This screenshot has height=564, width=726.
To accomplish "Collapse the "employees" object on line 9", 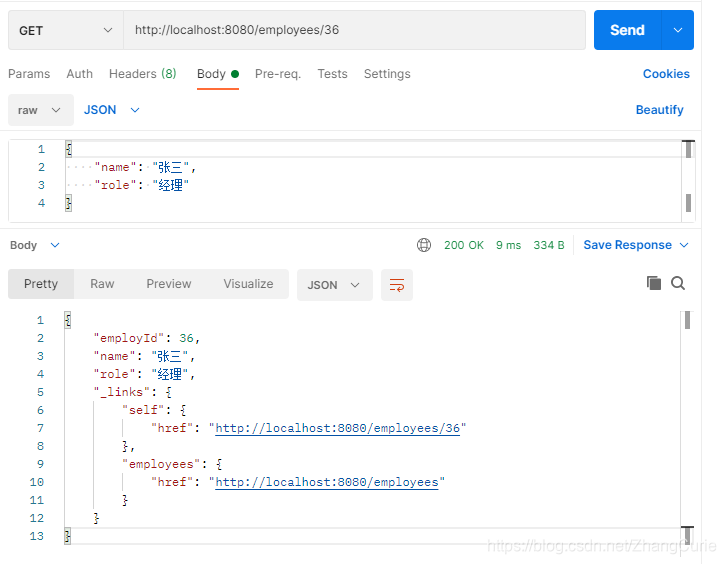I will coord(219,464).
